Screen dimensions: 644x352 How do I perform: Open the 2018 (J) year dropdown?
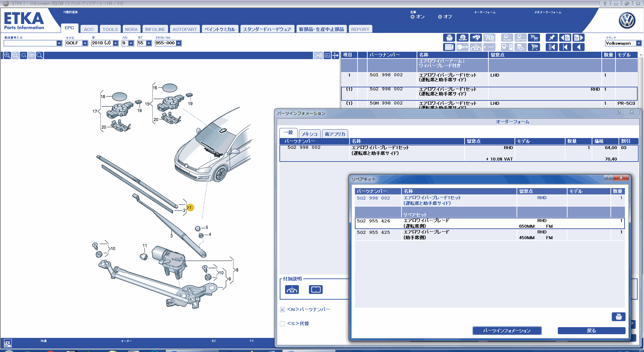(x=115, y=43)
